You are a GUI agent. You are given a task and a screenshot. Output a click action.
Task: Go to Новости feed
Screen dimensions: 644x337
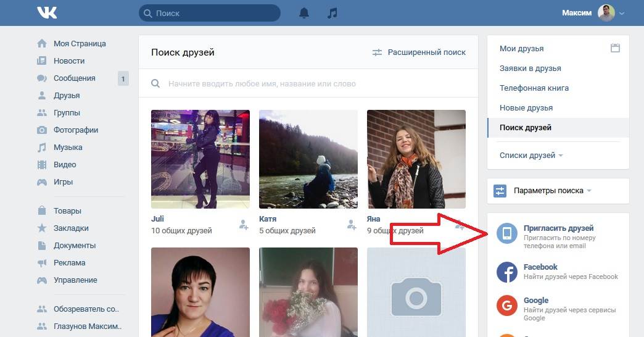pos(69,61)
